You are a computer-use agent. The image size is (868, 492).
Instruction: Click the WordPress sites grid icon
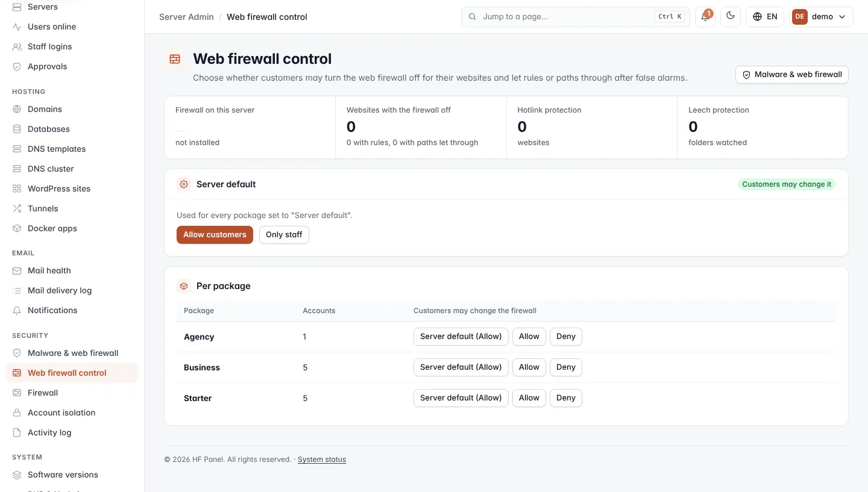17,188
